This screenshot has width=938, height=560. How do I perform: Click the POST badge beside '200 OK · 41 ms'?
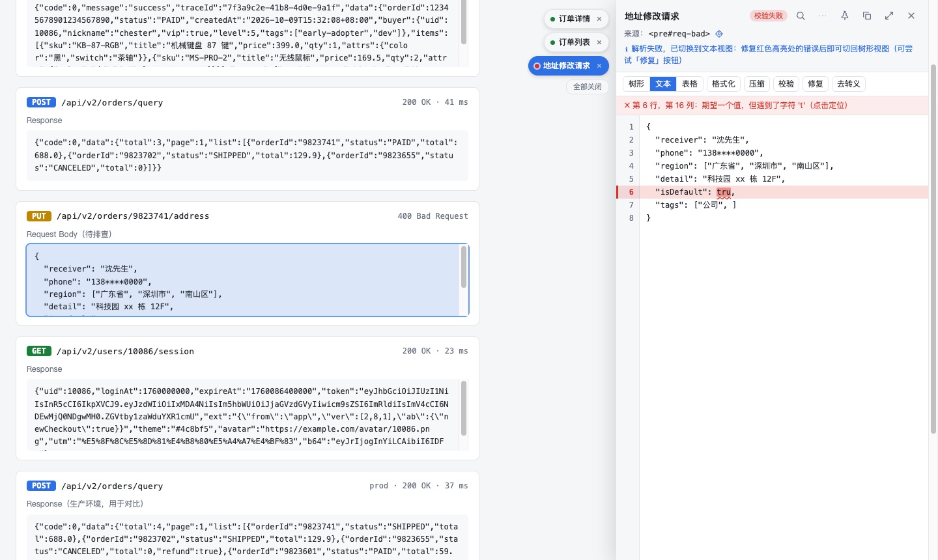41,102
